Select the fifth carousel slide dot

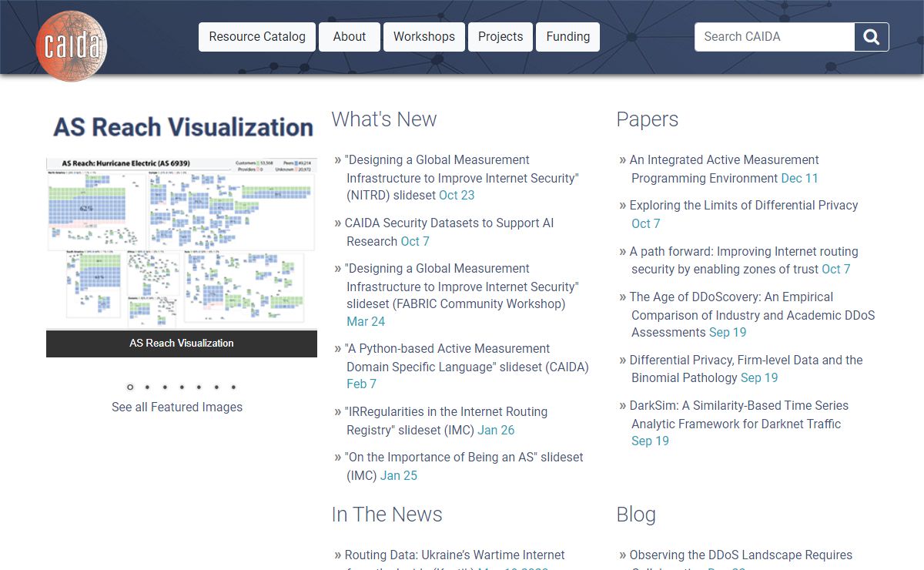point(199,387)
